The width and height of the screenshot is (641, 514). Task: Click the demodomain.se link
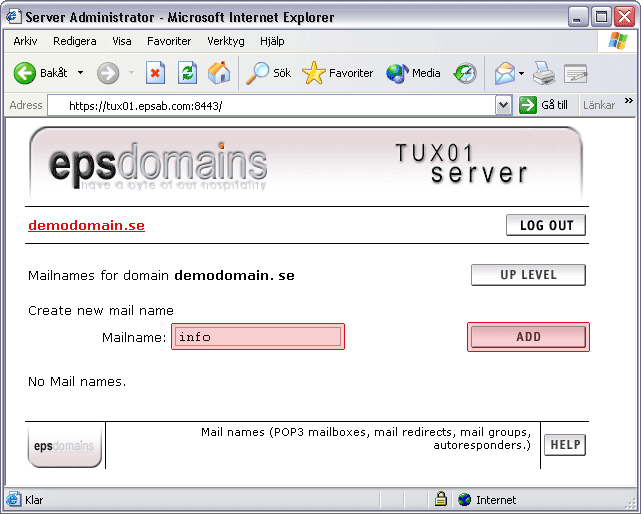pyautogui.click(x=86, y=225)
